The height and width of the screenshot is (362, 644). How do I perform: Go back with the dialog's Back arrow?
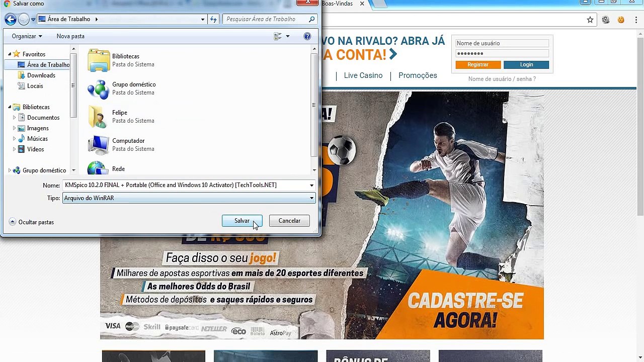pyautogui.click(x=11, y=20)
